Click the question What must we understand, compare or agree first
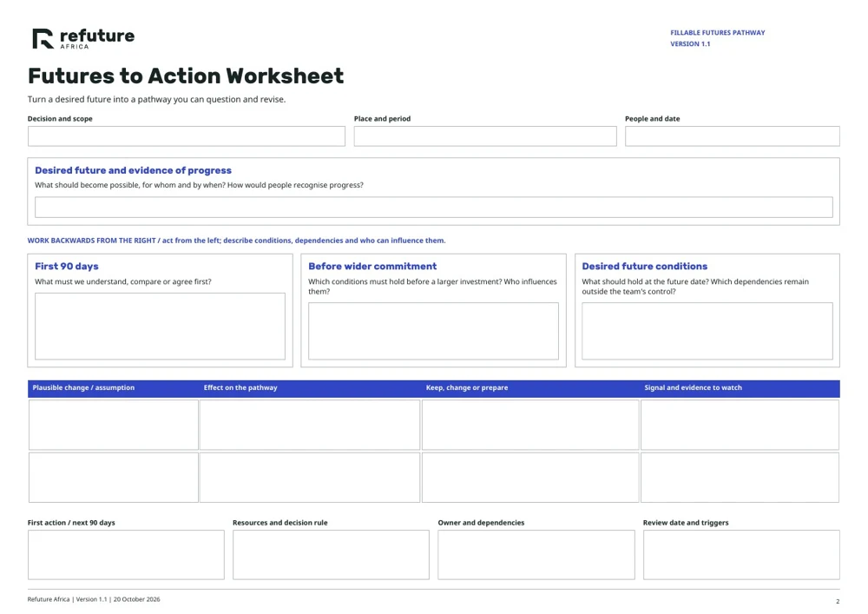Screen dimensions: 868x614 (123, 281)
